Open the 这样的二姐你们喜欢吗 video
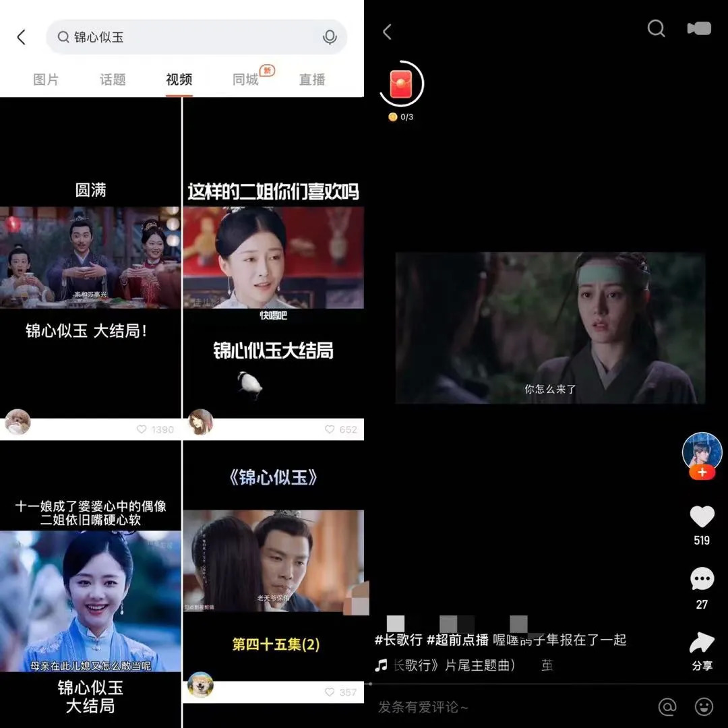728x728 pixels. click(274, 257)
